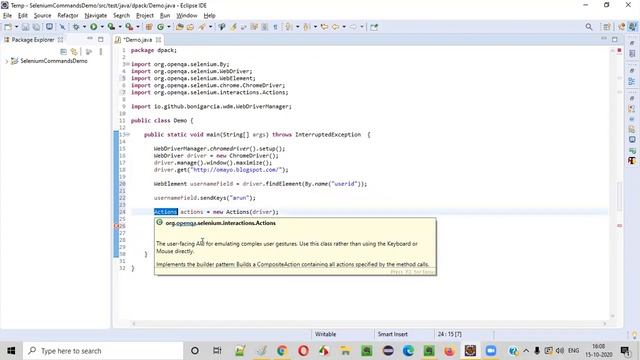Open the New Java Class dropdown arrow
The width and height of the screenshot is (640, 360).
(x=169, y=27)
